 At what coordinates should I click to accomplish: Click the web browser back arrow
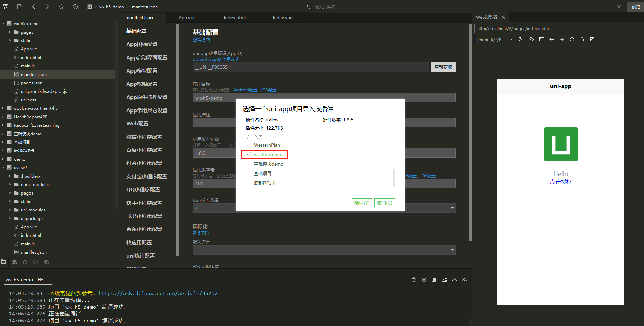click(x=552, y=39)
